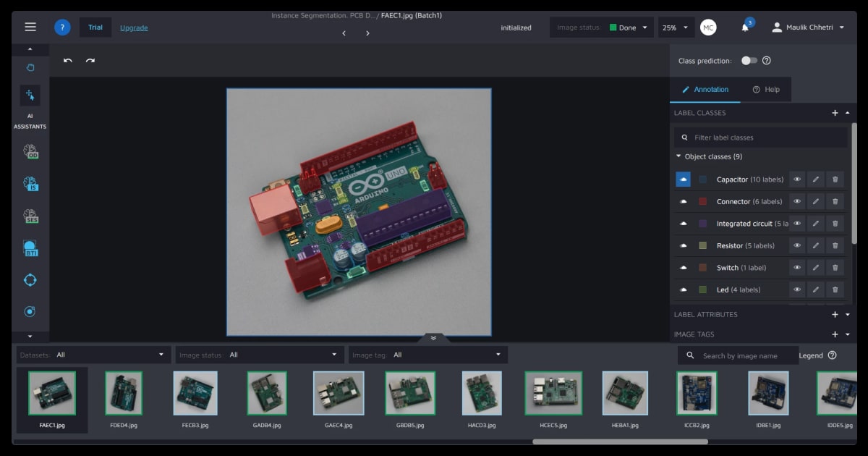Viewport: 868px width, 456px height.
Task: Open the 25% zoom dropdown
Action: coord(676,28)
